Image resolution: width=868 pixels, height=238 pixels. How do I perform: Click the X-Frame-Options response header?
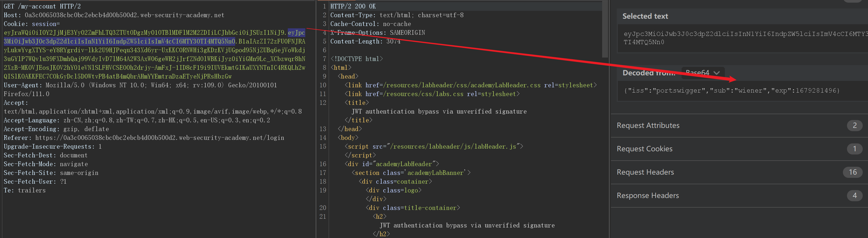(377, 33)
